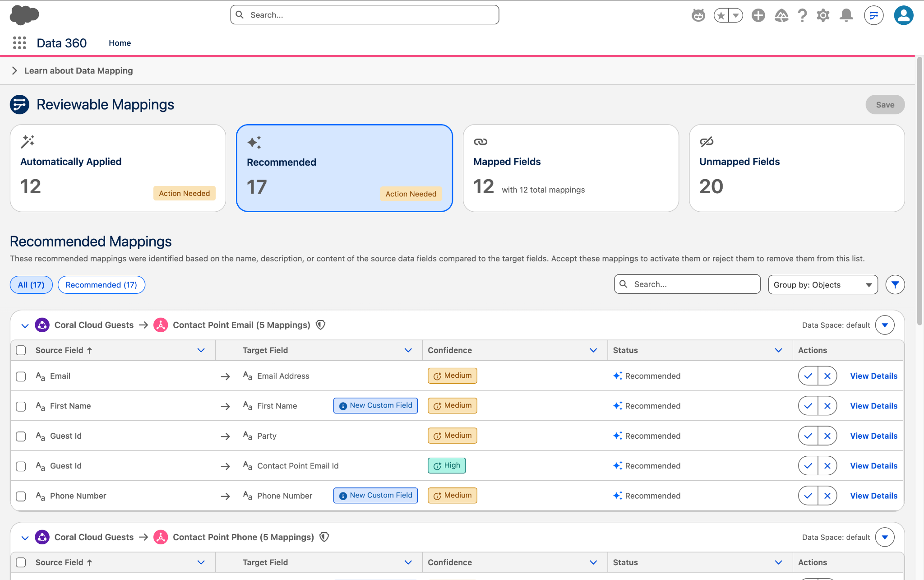Accept the Contact Point Email Id mapping

(x=808, y=466)
